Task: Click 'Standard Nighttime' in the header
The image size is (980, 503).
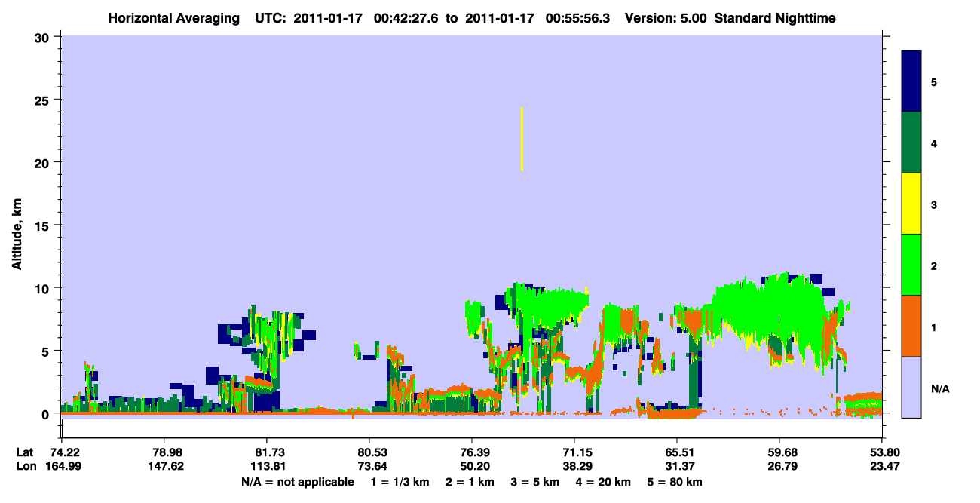Action: coord(775,17)
